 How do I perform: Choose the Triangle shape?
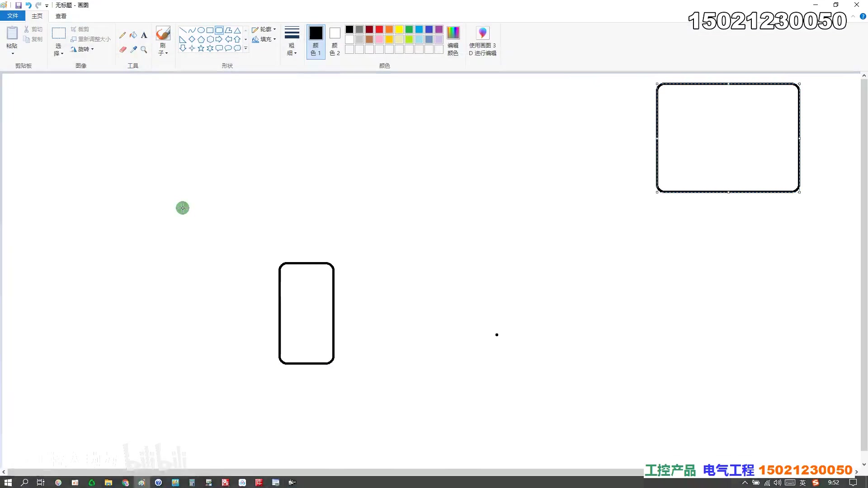(x=237, y=30)
